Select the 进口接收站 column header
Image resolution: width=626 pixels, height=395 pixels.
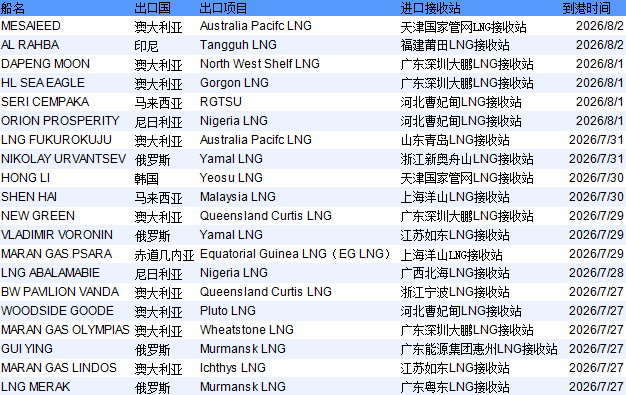[430, 8]
